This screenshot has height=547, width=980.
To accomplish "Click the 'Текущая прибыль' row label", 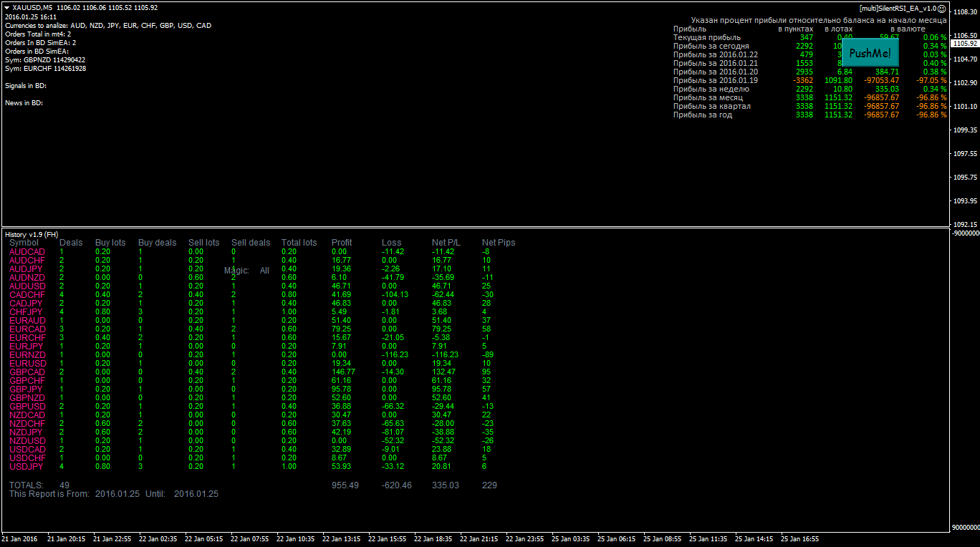I will pyautogui.click(x=707, y=37).
